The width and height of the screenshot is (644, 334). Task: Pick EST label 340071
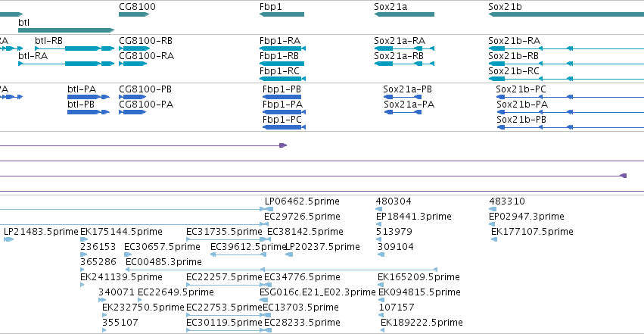coord(117,292)
